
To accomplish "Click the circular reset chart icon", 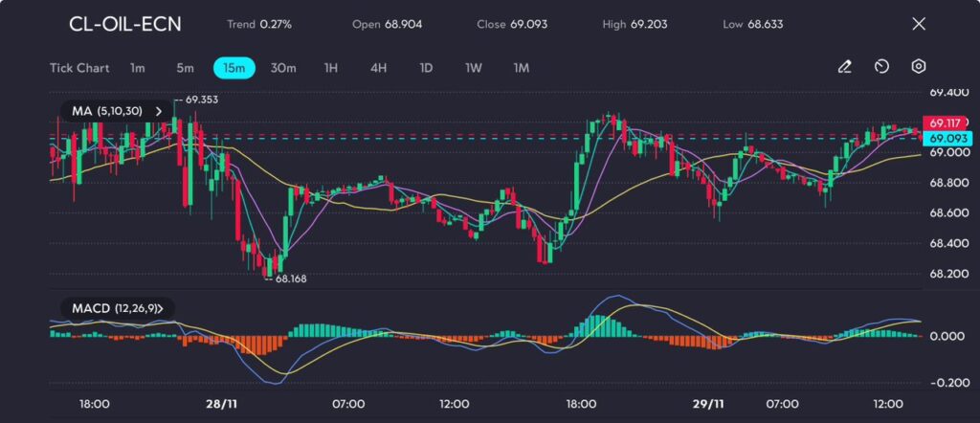I will (881, 67).
